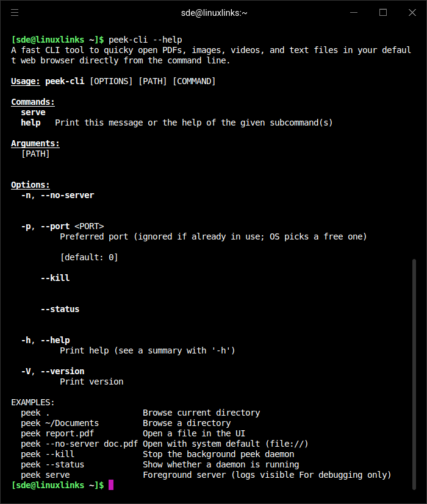Select the Commands section header
Viewport: 427px width, 504px height.
pos(32,101)
